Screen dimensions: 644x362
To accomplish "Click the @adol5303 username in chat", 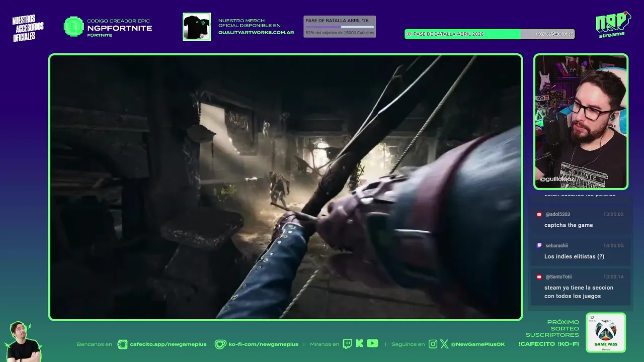I will (558, 214).
